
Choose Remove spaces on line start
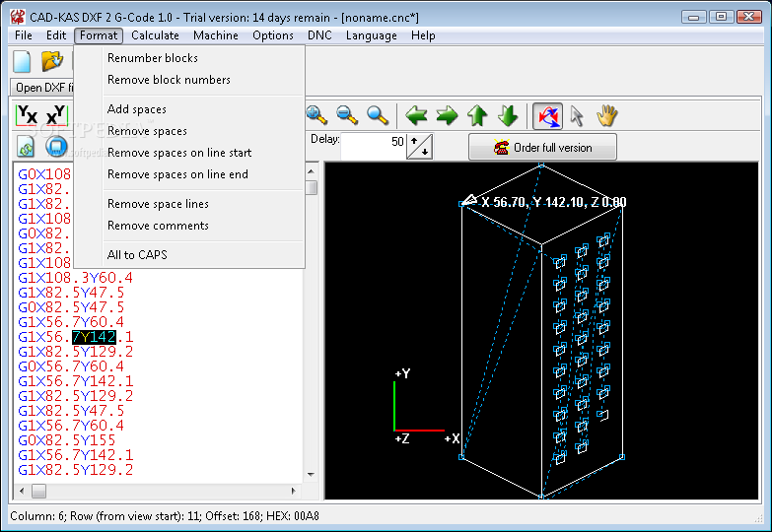pyautogui.click(x=189, y=153)
